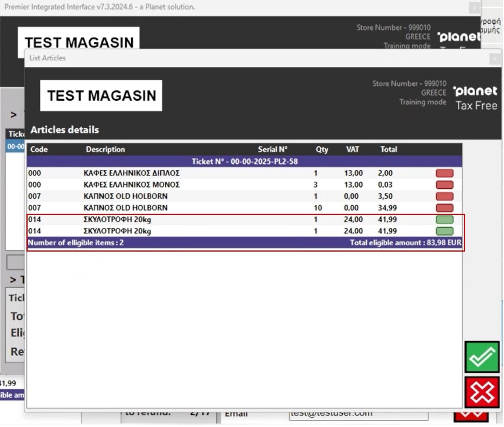Click the Total eligible amount summary text
This screenshot has height=427, width=504.
(x=405, y=243)
